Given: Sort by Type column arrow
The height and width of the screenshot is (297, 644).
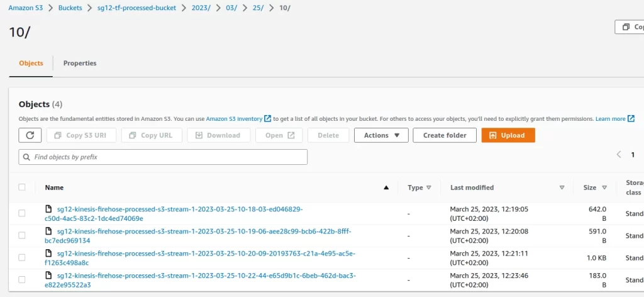Looking at the screenshot, I should point(429,188).
